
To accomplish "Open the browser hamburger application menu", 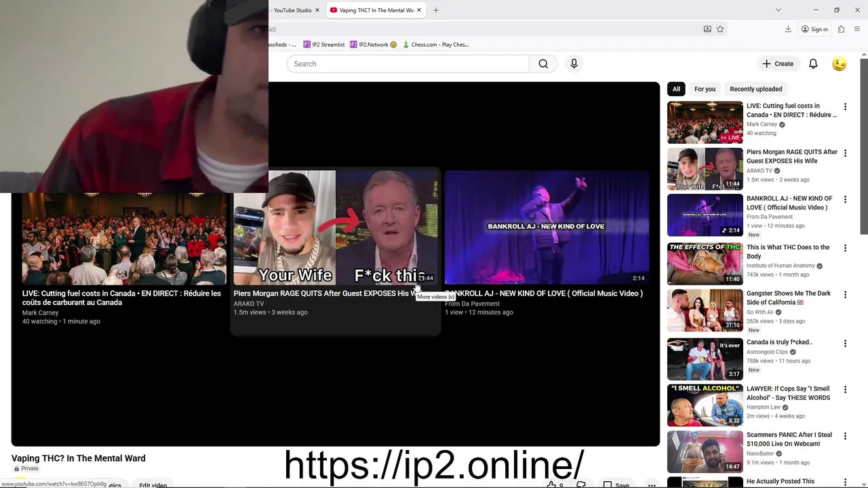I will pyautogui.click(x=858, y=29).
